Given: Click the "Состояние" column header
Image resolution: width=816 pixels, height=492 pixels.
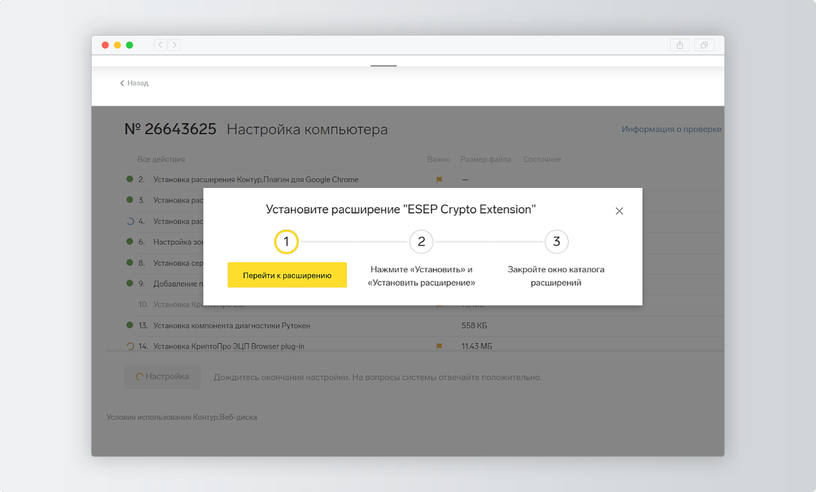Looking at the screenshot, I should pos(542,159).
